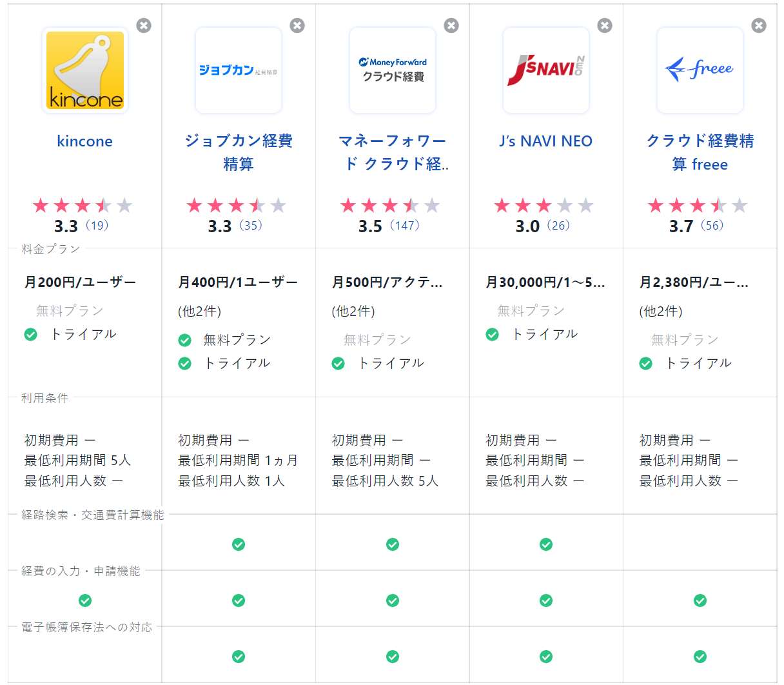Click the (19) review count for kincone
The height and width of the screenshot is (685, 784).
click(x=97, y=226)
